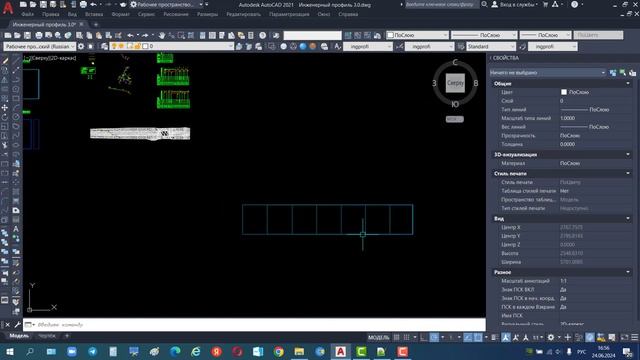Click the Workspace Settings gear icon
The width and height of the screenshot is (640, 360).
click(81, 47)
